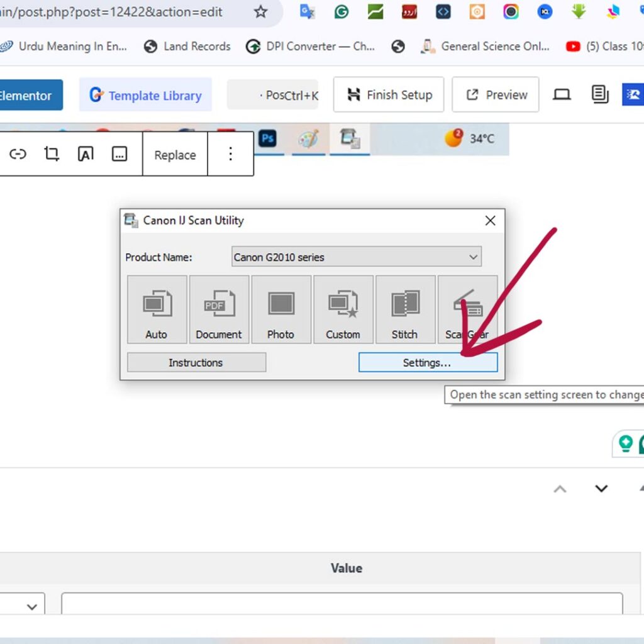The image size is (644, 644).
Task: Click the Finish Setup button
Action: tap(389, 95)
